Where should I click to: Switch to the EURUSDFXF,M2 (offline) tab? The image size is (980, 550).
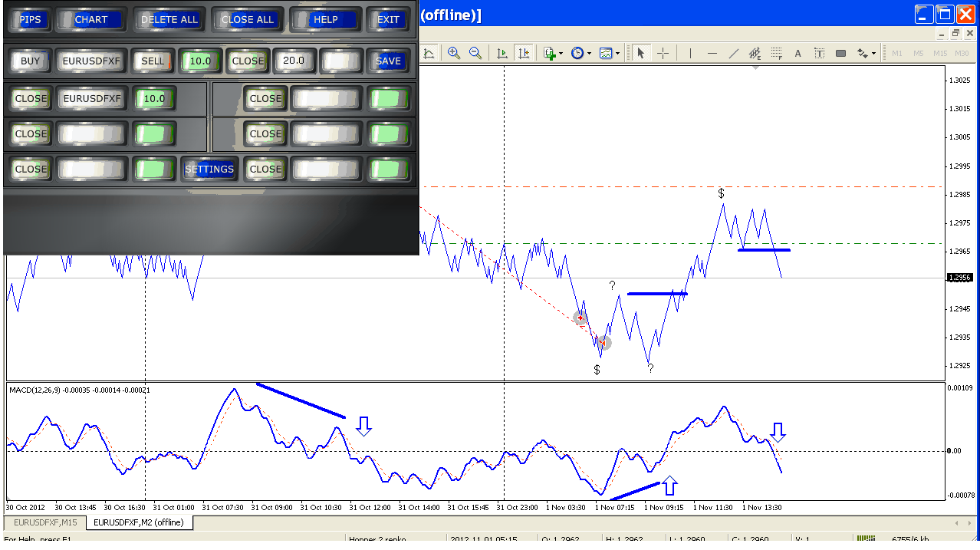(139, 522)
